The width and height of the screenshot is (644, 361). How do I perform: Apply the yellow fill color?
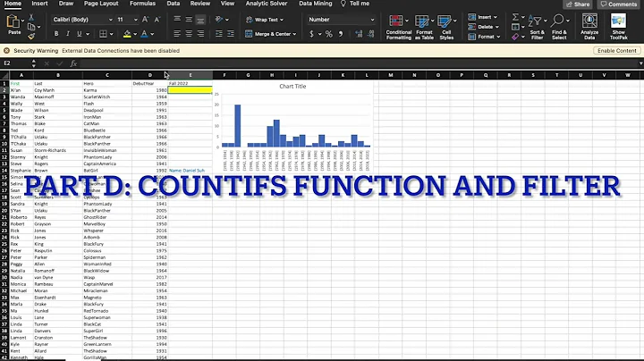[x=127, y=34]
